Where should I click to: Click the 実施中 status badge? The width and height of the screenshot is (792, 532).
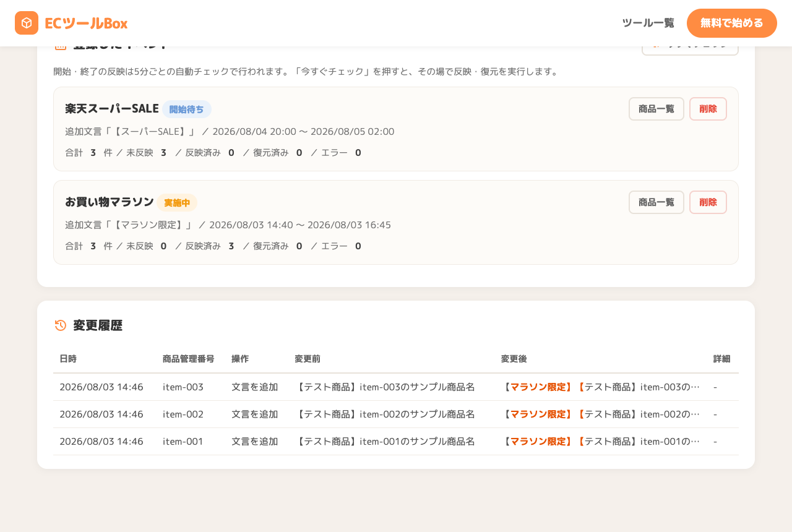point(177,202)
